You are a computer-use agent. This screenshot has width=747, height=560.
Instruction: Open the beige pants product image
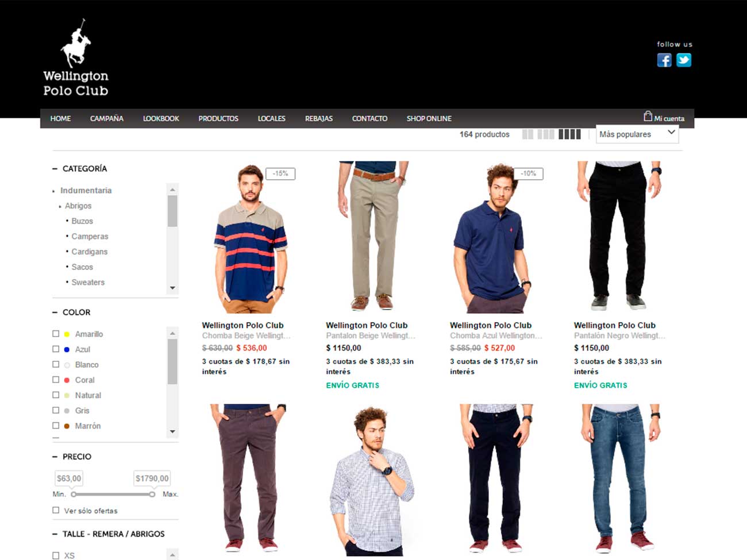click(373, 236)
